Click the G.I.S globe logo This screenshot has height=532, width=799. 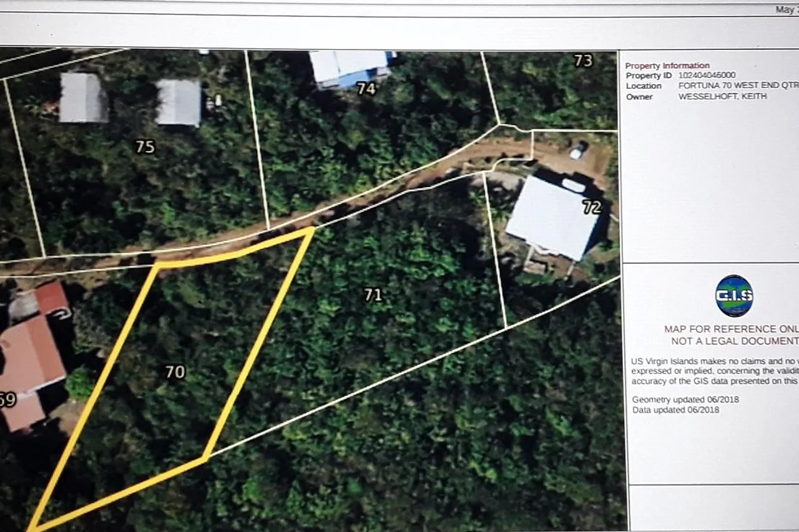point(733,296)
